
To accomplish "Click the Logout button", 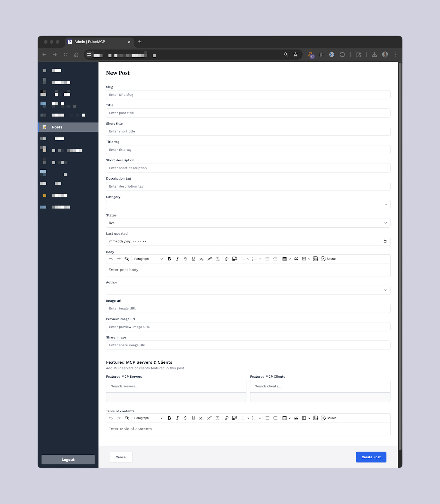I will (68, 460).
